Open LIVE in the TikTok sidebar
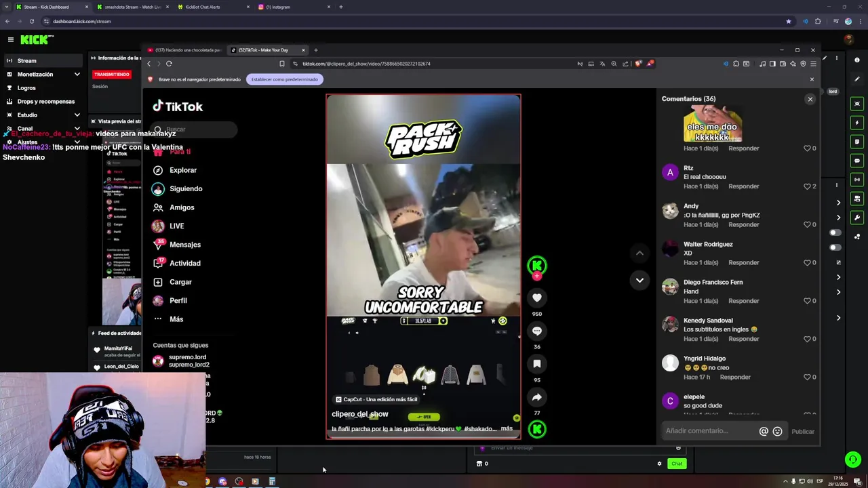Screen dimensions: 868x488 [168, 226]
